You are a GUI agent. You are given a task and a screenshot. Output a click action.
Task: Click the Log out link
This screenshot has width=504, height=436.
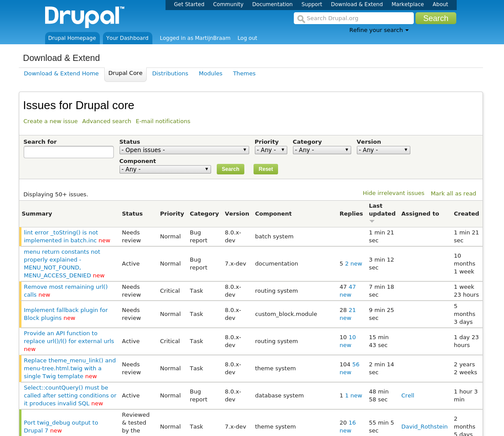click(247, 38)
